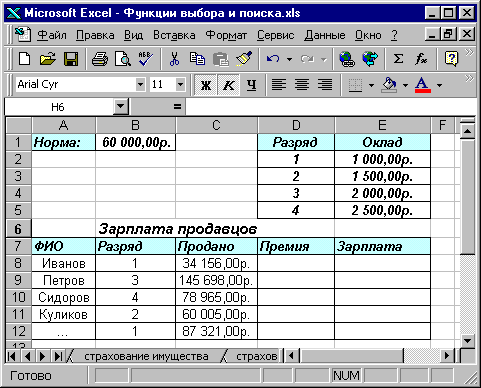Open the Office Assistant help icon
The height and width of the screenshot is (388, 481).
[451, 59]
